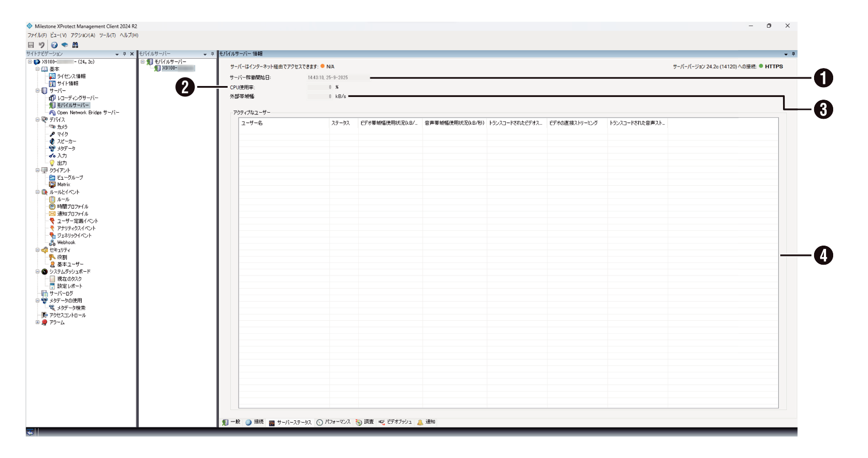
Task: Pin the サイトナビゲーション pane
Action: tap(124, 54)
